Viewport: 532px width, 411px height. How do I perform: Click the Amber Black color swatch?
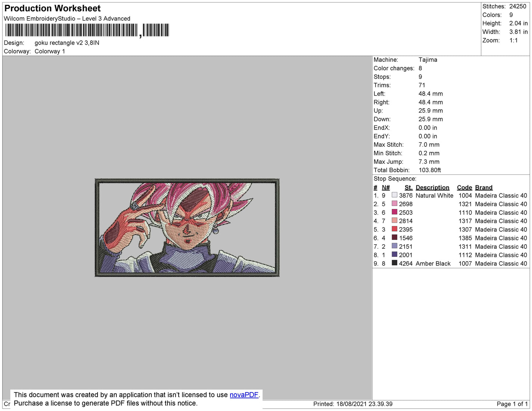pyautogui.click(x=394, y=263)
